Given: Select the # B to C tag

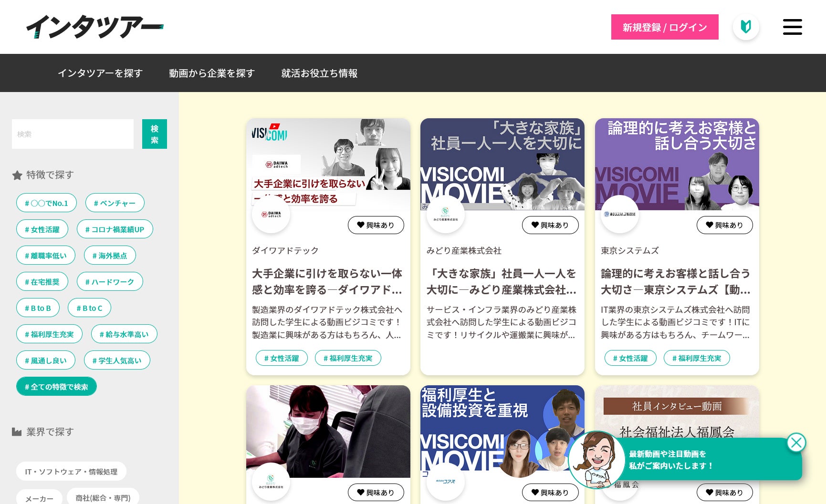Looking at the screenshot, I should [x=89, y=308].
